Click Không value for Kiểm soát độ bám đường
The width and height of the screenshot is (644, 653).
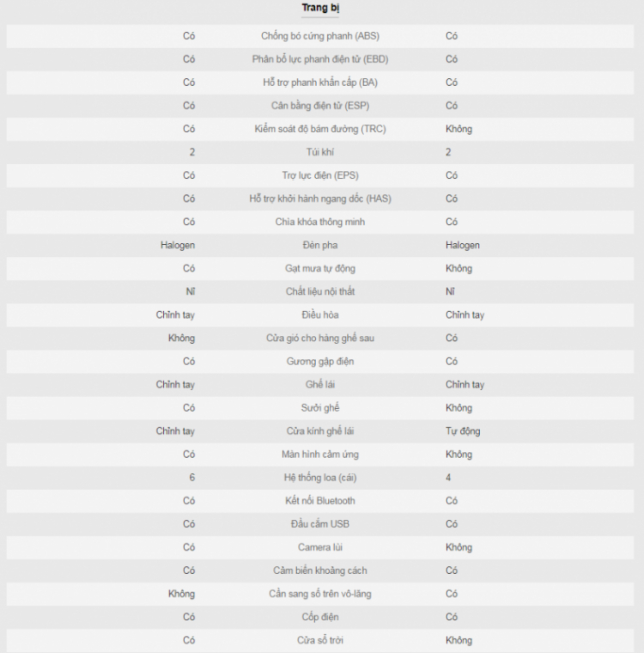(x=459, y=129)
